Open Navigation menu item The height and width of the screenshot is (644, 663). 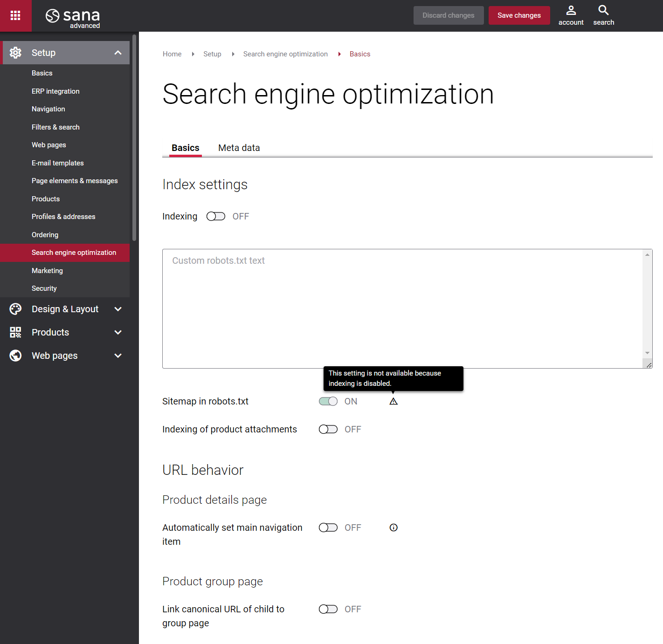tap(48, 109)
